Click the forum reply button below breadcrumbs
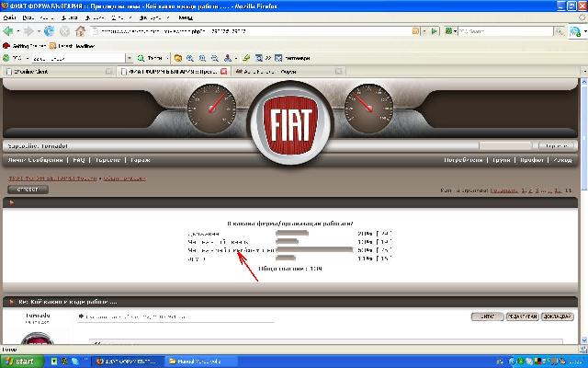 click(x=28, y=189)
